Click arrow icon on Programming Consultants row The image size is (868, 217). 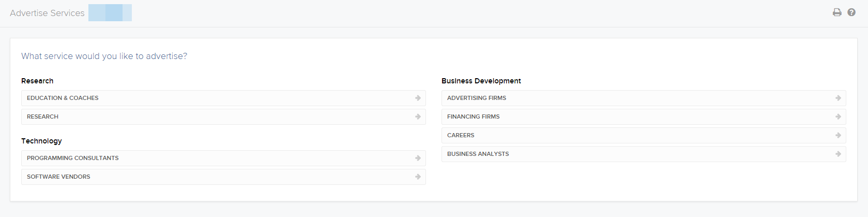418,158
